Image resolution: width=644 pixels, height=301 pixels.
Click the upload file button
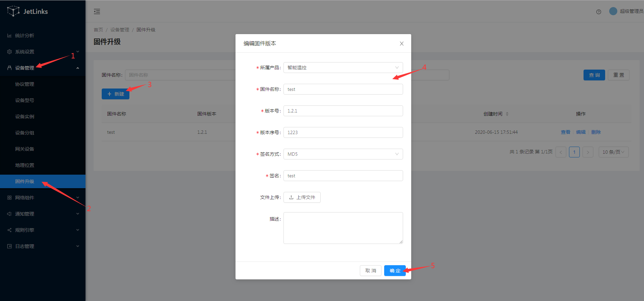coord(302,197)
